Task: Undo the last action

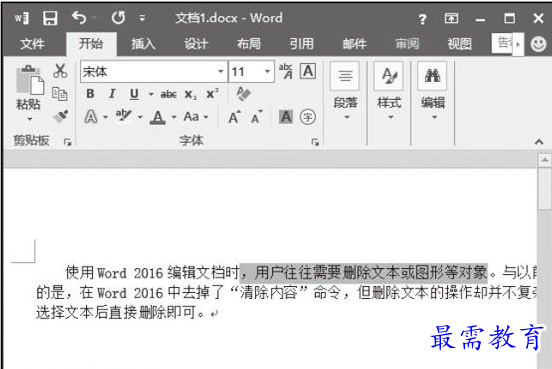Action: point(79,18)
